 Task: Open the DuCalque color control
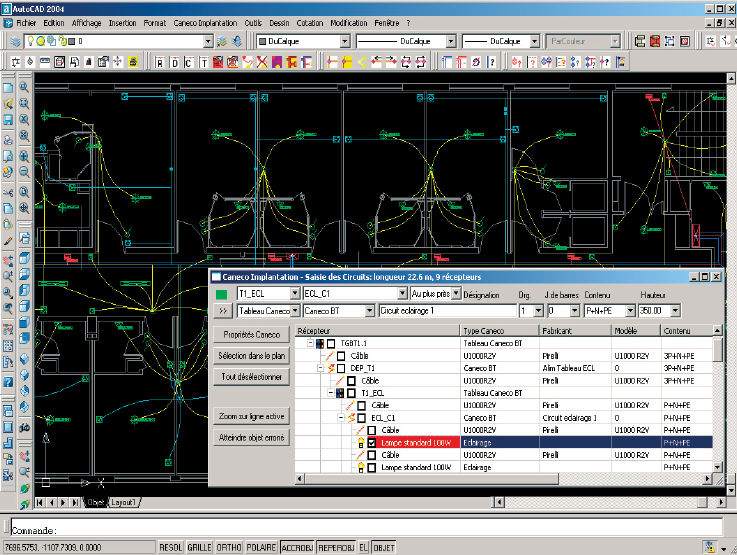(x=304, y=41)
